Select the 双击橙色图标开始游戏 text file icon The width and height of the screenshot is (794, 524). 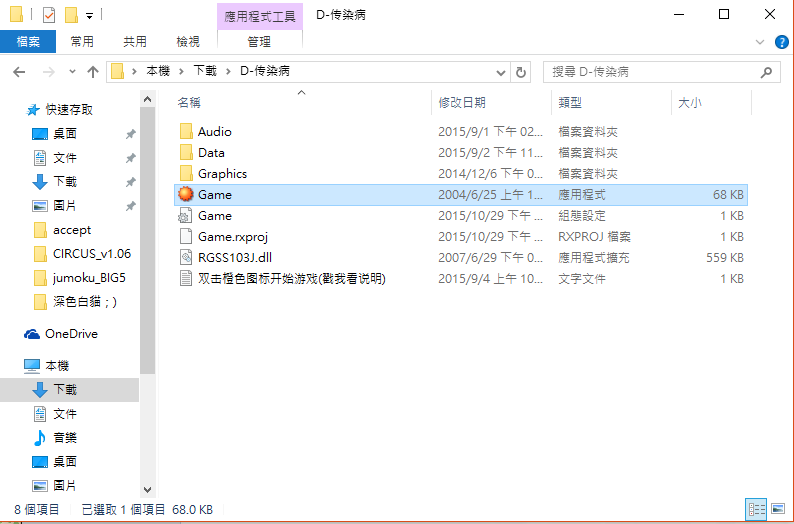coord(186,278)
